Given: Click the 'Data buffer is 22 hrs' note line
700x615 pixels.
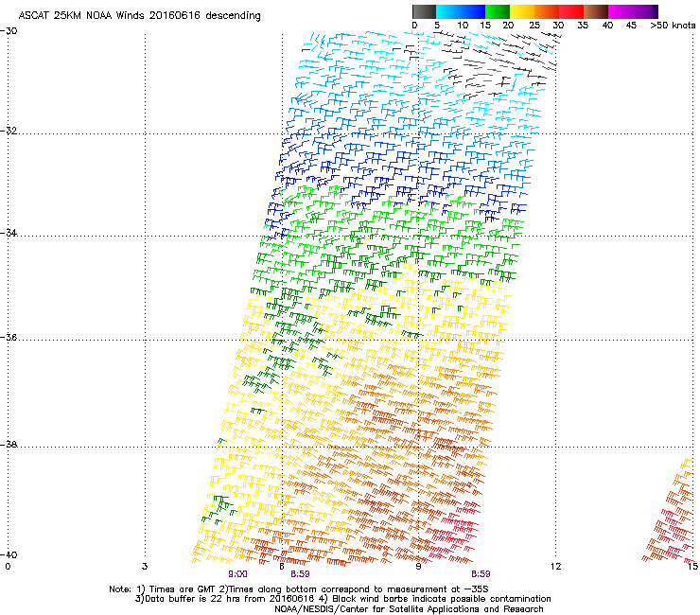Looking at the screenshot, I should [342, 599].
